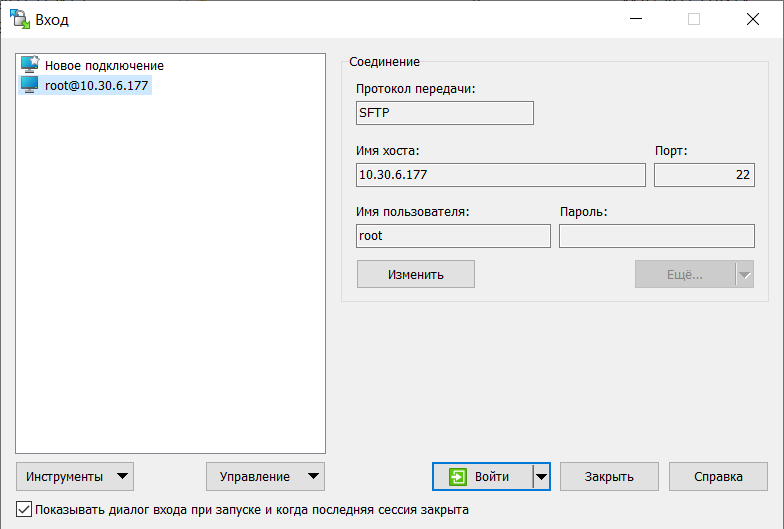Click the «Порт:» label
This screenshot has height=529, width=784.
[x=671, y=151]
